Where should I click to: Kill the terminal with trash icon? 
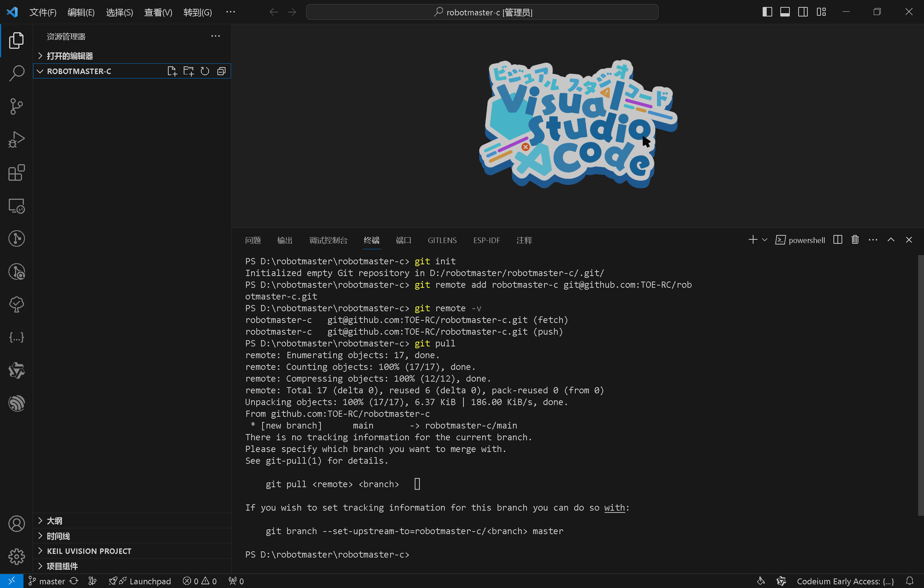pos(855,240)
